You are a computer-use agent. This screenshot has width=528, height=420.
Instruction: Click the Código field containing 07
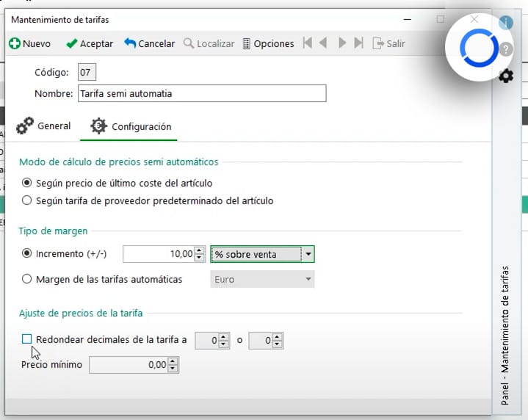click(87, 72)
